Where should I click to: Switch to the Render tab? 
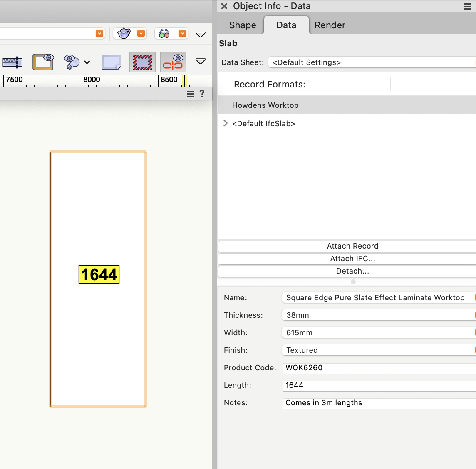point(330,25)
